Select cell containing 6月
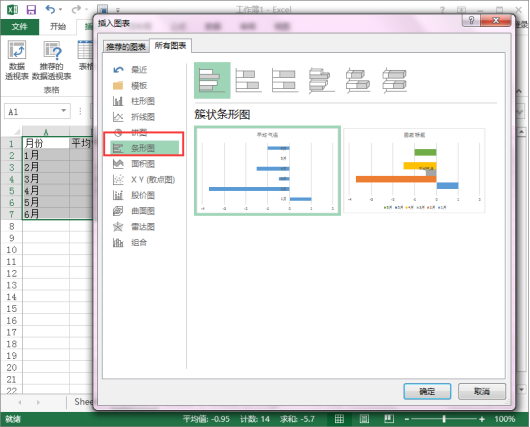The height and width of the screenshot is (427, 530). tap(46, 214)
